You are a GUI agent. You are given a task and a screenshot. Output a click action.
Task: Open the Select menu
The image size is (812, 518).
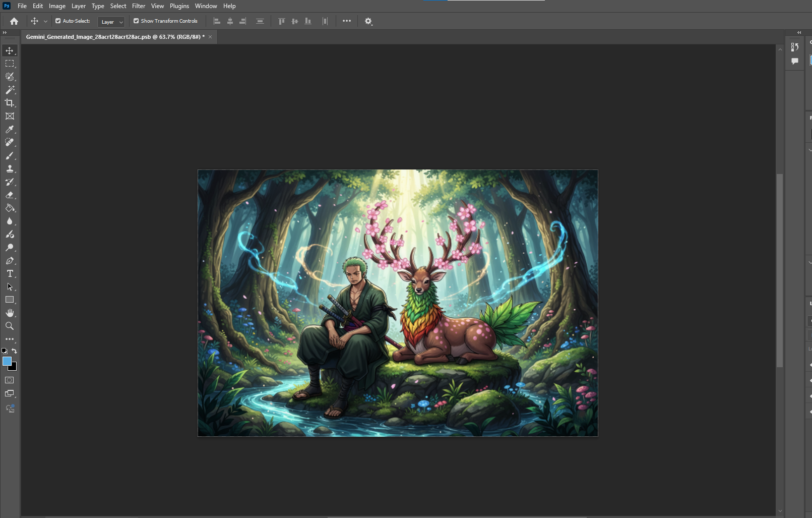click(x=118, y=6)
